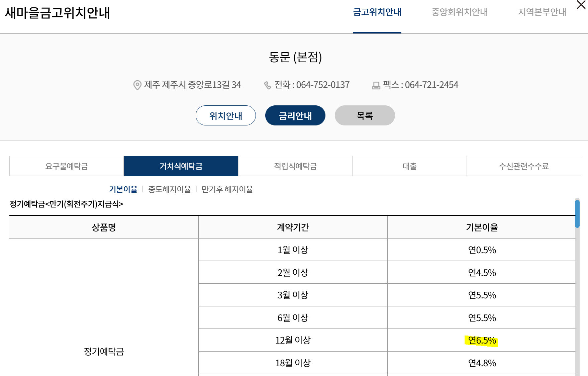The image size is (588, 376).
Task: Close the location guide popup via X icon
Action: pyautogui.click(x=581, y=5)
